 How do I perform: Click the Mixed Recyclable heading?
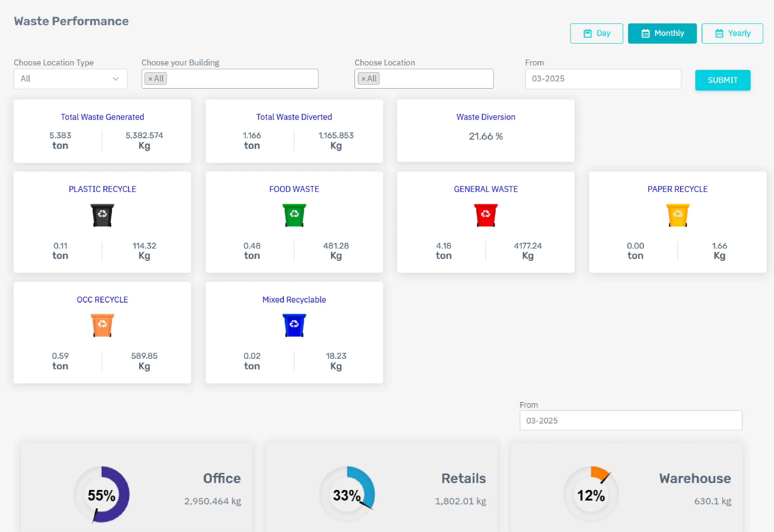[x=294, y=299]
